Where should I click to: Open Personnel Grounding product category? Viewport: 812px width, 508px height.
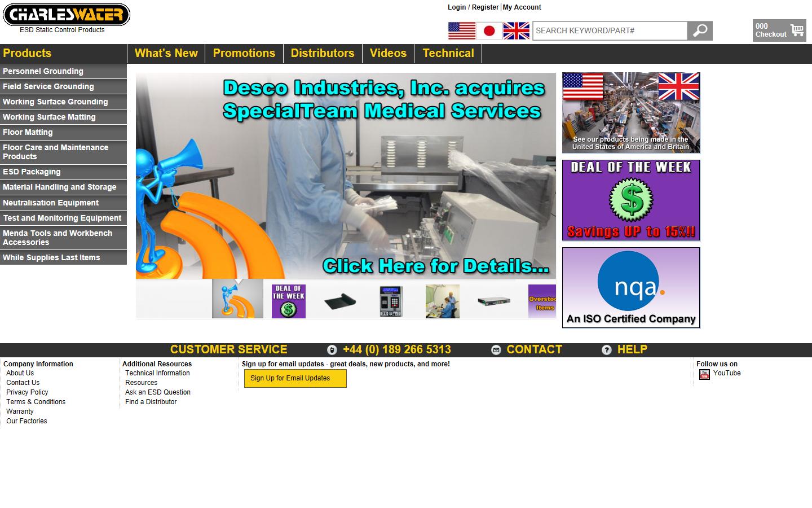tap(43, 71)
